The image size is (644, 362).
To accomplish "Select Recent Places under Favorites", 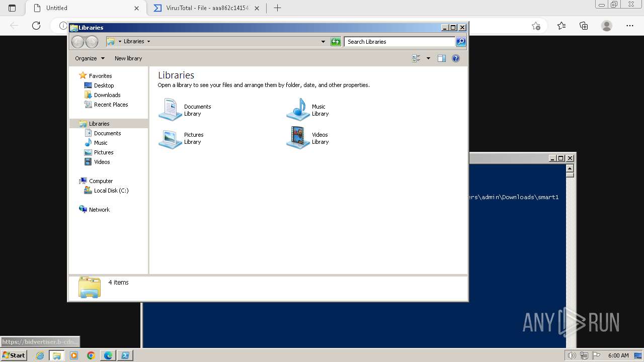I will (x=111, y=105).
